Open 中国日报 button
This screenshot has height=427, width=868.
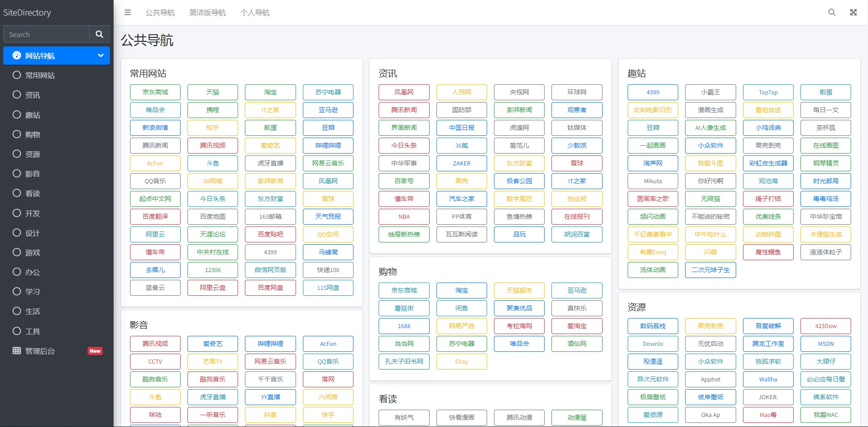[x=462, y=128]
